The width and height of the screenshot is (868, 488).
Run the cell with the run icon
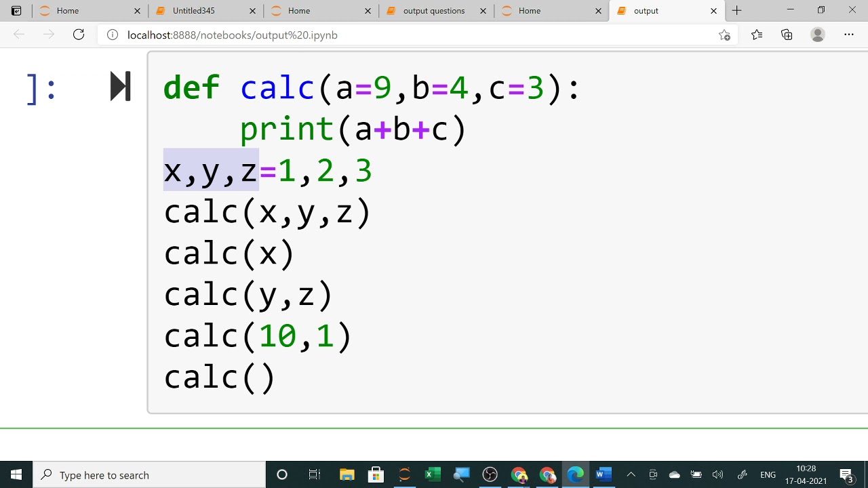(120, 87)
